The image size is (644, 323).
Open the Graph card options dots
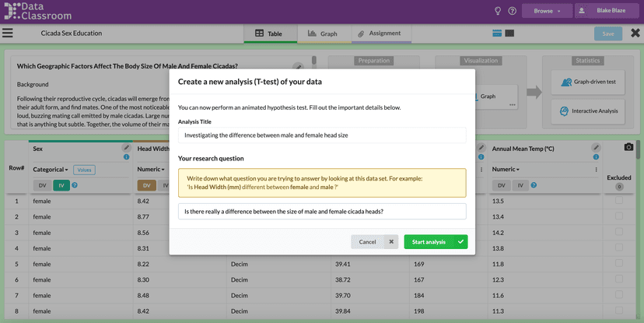(x=512, y=105)
